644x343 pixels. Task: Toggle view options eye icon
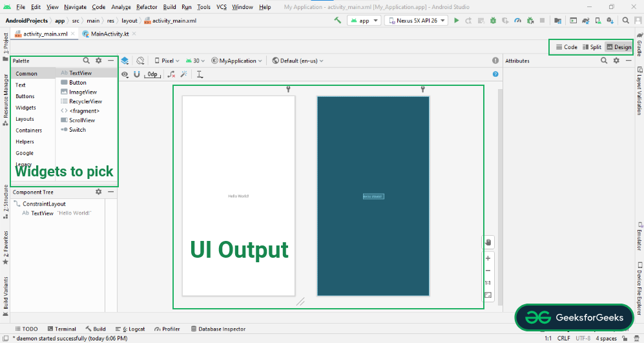tap(125, 74)
